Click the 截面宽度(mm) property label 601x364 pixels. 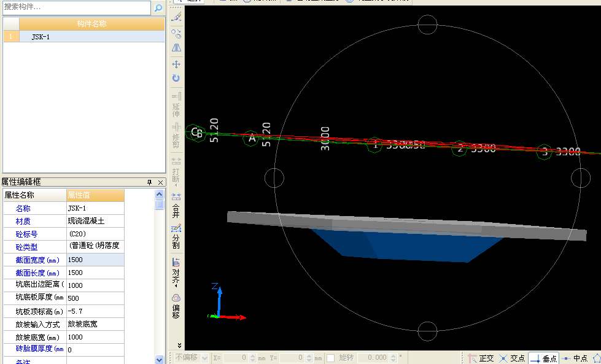tap(37, 260)
